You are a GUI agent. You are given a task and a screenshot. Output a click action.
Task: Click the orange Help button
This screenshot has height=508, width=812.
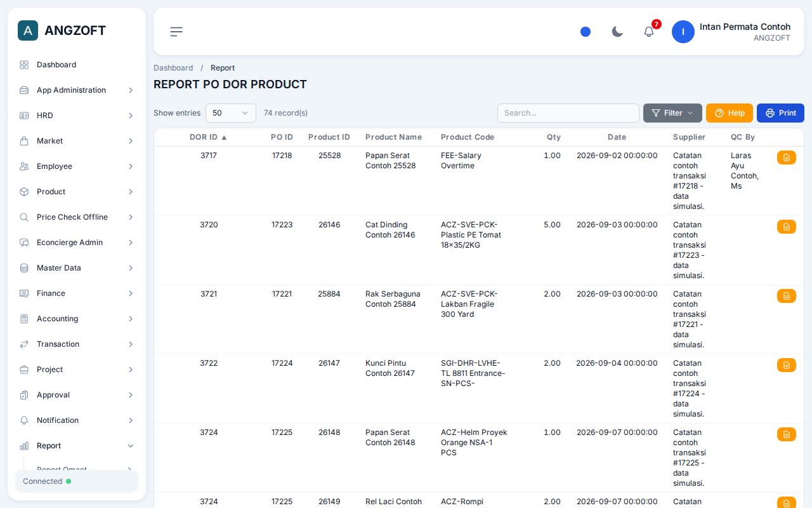(730, 113)
